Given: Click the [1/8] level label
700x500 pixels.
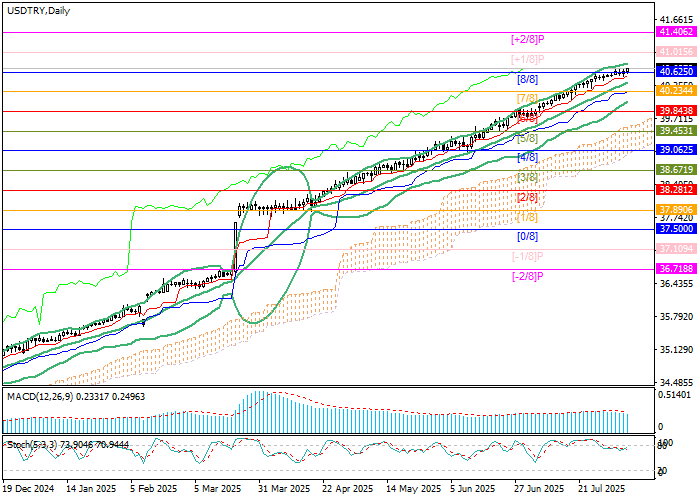Looking at the screenshot, I should click(527, 217).
